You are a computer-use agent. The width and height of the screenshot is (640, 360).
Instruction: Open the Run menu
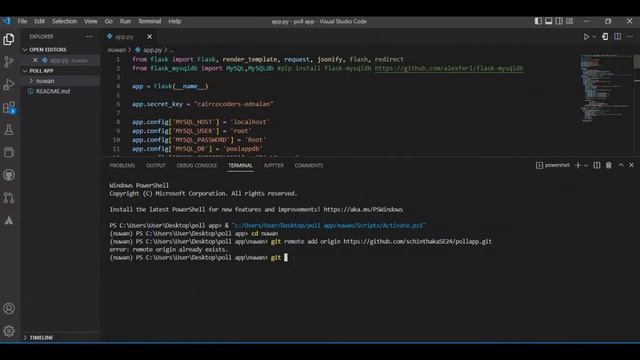click(x=125, y=21)
